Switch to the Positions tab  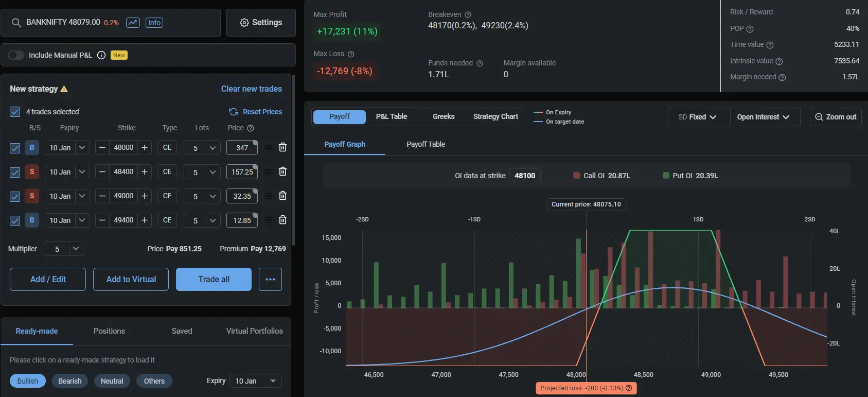pyautogui.click(x=109, y=331)
